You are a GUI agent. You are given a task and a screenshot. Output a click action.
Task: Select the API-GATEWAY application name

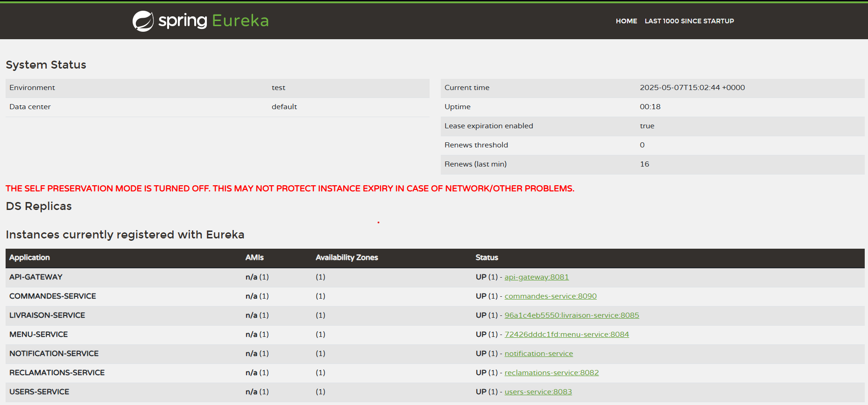click(x=36, y=277)
